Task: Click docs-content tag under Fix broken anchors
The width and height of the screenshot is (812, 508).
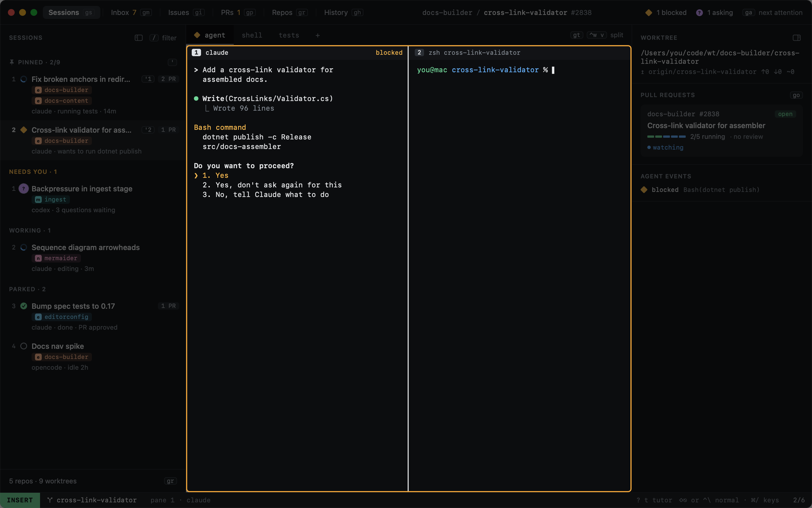Action: [x=62, y=100]
